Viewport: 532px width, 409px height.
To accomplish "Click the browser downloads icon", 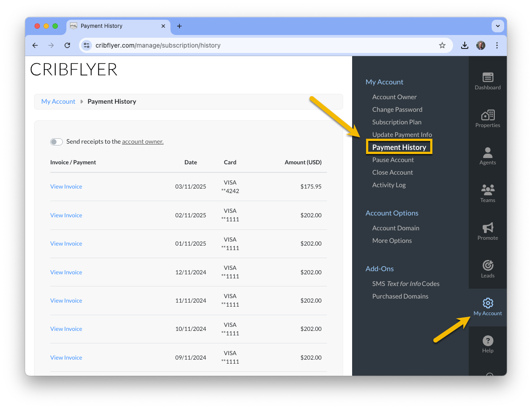I will 464,45.
